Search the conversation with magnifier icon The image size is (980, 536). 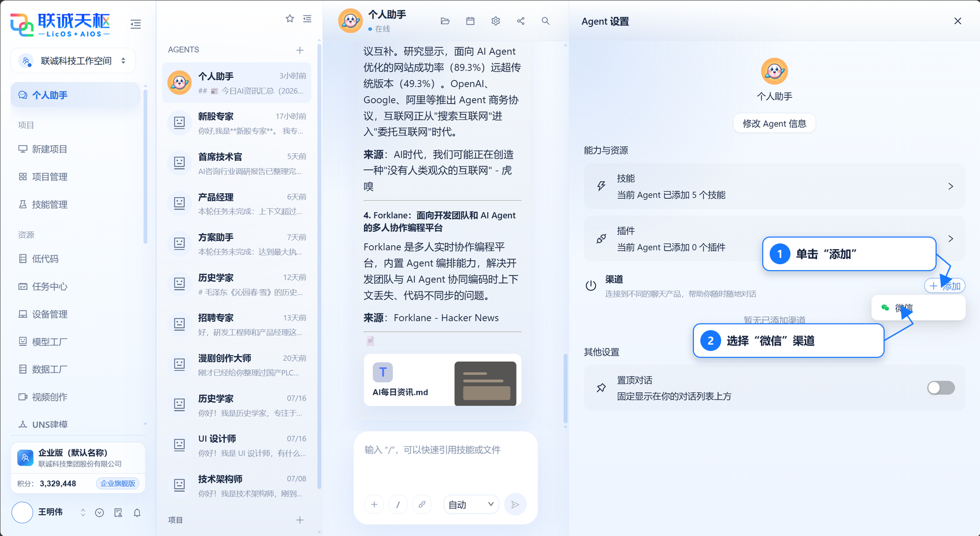tap(545, 21)
